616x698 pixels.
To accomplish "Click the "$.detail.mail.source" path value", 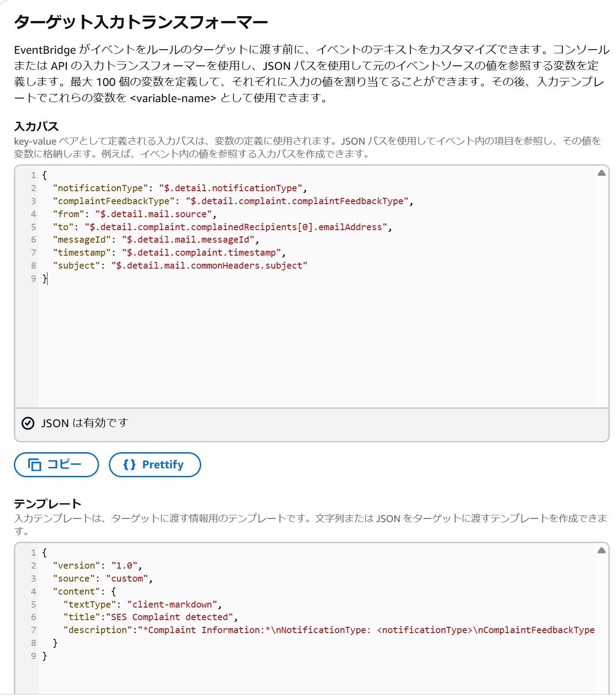I will click(x=153, y=214).
